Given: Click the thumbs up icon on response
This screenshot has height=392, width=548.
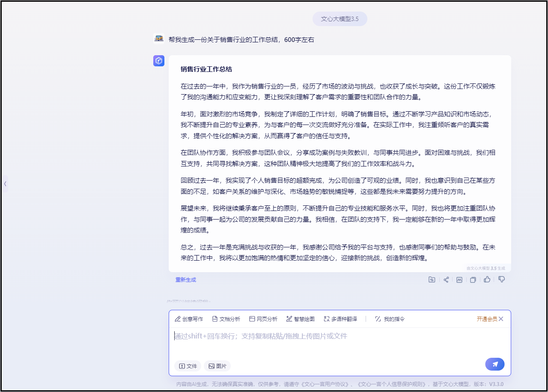Looking at the screenshot, I should click(x=487, y=279).
